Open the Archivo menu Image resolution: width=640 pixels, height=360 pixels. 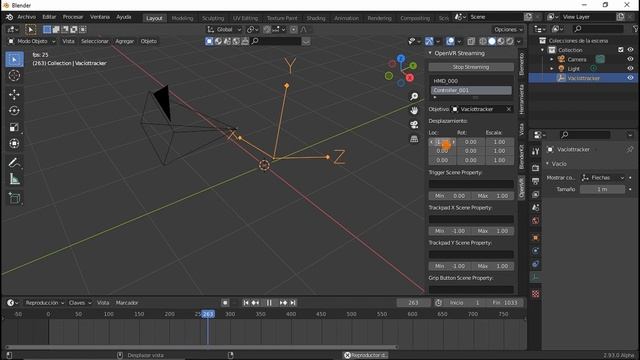tap(27, 17)
